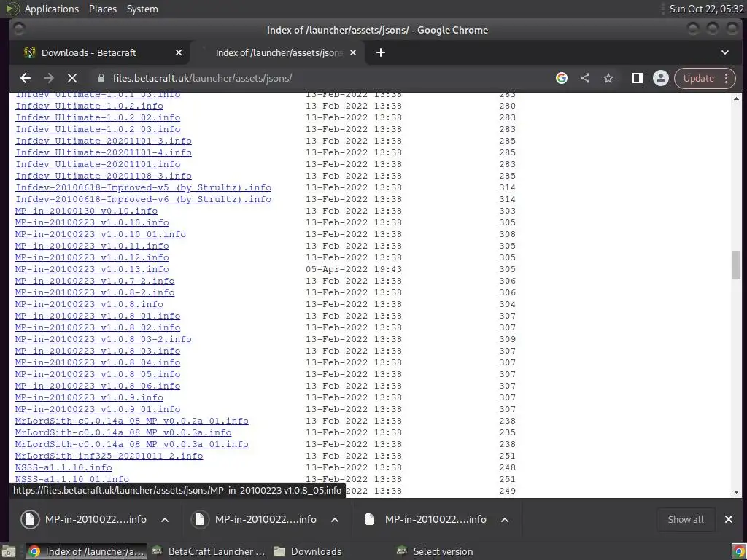This screenshot has width=747, height=560.
Task: Open the Google search side icon
Action: (x=562, y=78)
